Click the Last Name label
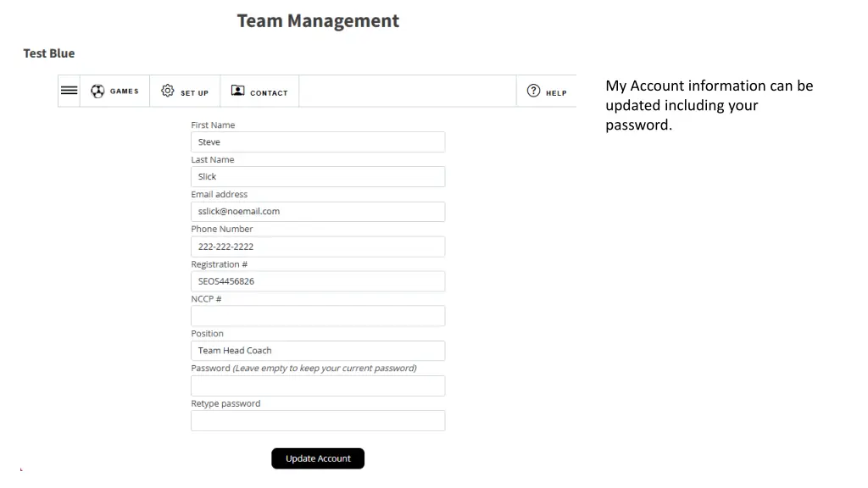Screen dimensions: 868x488 point(213,159)
